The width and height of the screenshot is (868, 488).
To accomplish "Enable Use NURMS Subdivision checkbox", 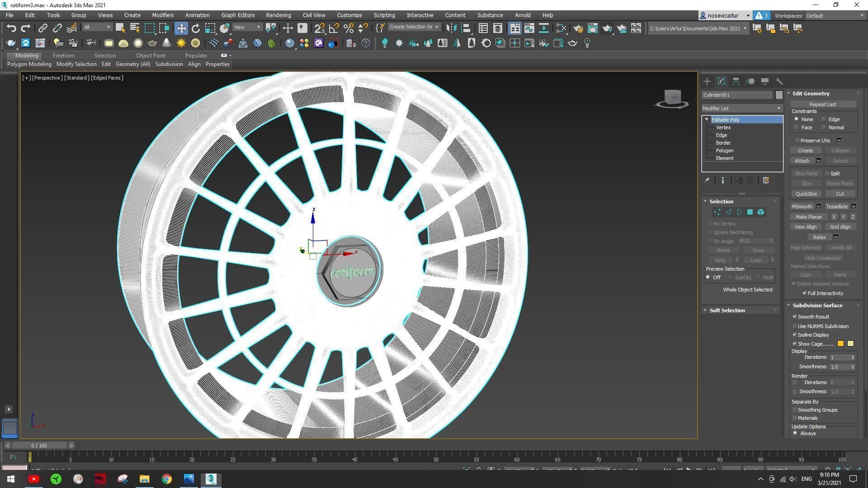I will coord(795,326).
